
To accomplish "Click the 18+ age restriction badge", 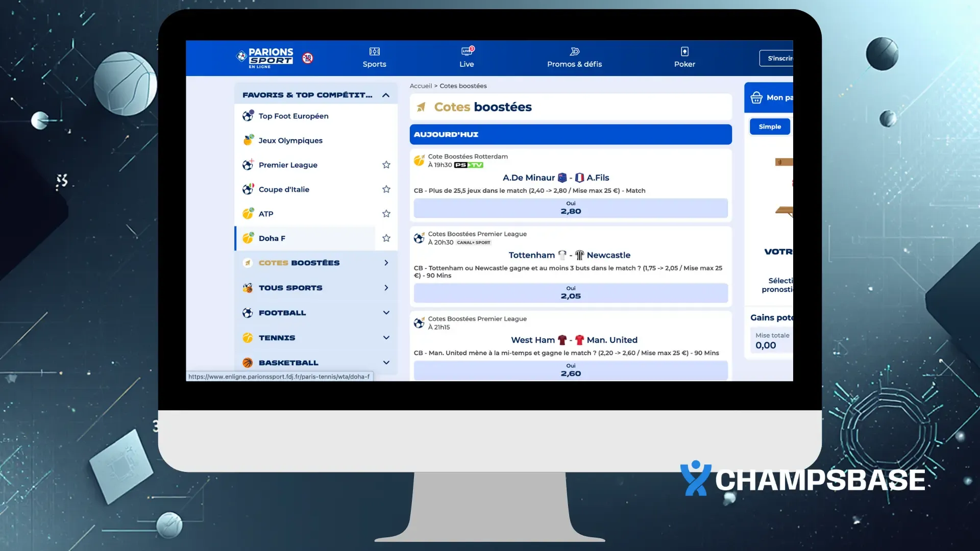I will [307, 58].
